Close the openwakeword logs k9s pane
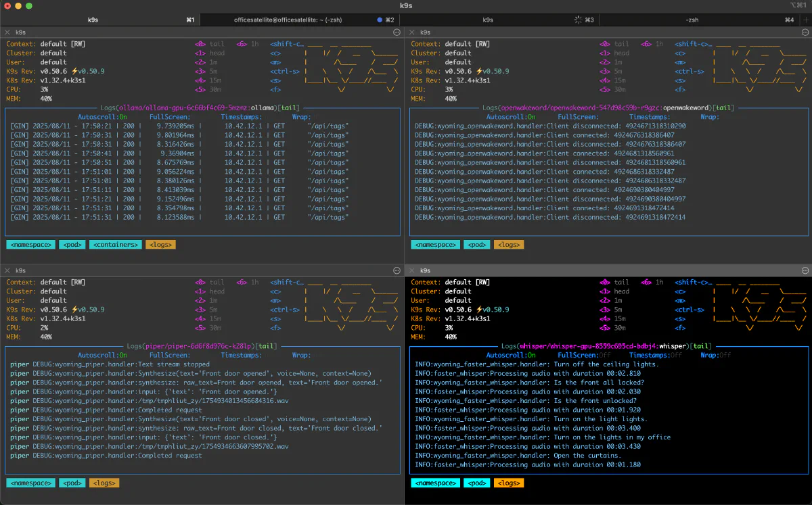The height and width of the screenshot is (505, 812). pyautogui.click(x=412, y=32)
